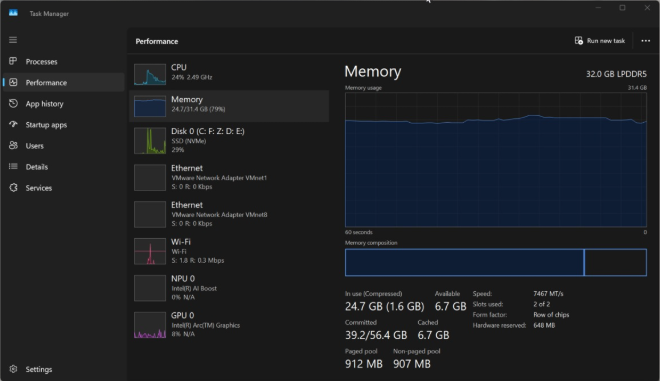The height and width of the screenshot is (381, 660).
Task: Click the Hardware reserved 648 MB value
Action: tap(544, 325)
